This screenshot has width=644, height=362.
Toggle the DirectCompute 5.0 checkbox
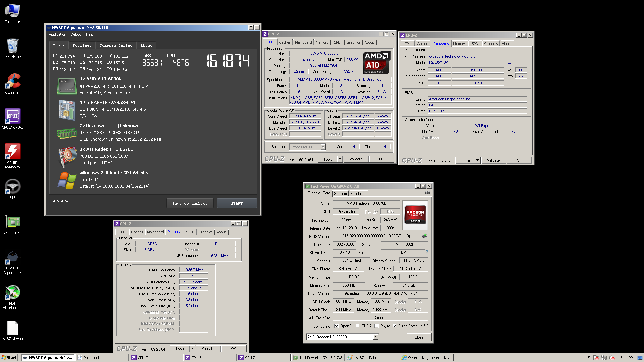point(395,326)
